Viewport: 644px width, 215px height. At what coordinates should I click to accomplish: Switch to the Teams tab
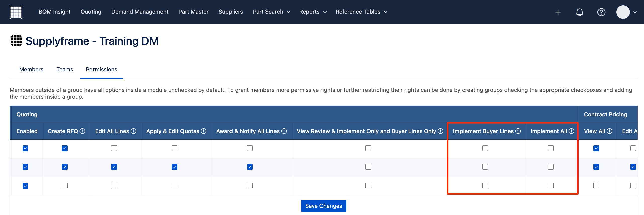pos(65,69)
